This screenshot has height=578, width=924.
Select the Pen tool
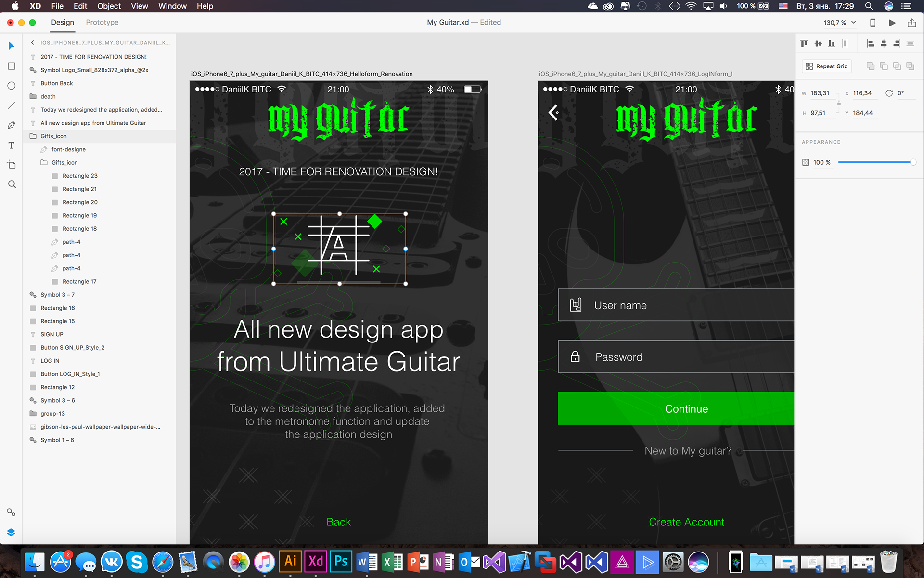pyautogui.click(x=12, y=125)
